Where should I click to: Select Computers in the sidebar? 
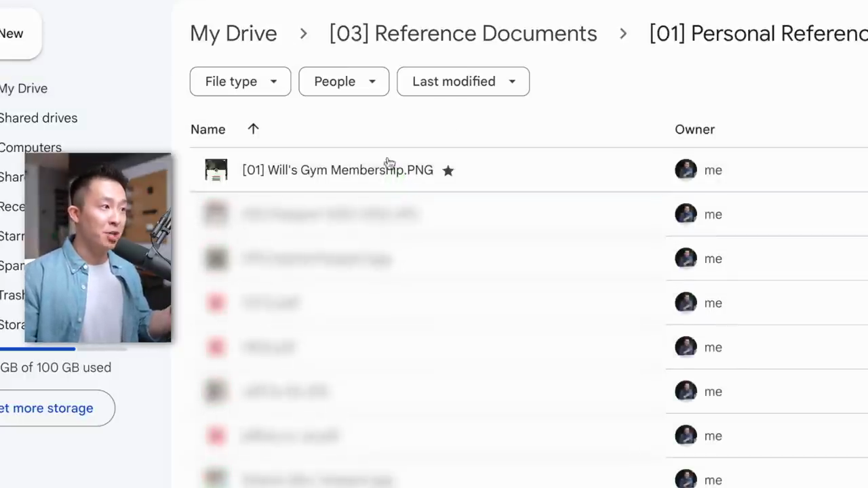tap(31, 147)
